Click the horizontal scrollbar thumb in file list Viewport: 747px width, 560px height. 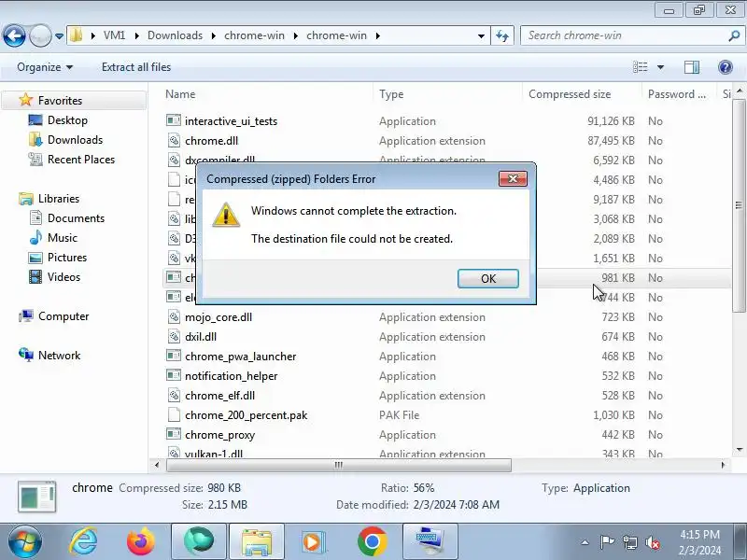pos(339,465)
